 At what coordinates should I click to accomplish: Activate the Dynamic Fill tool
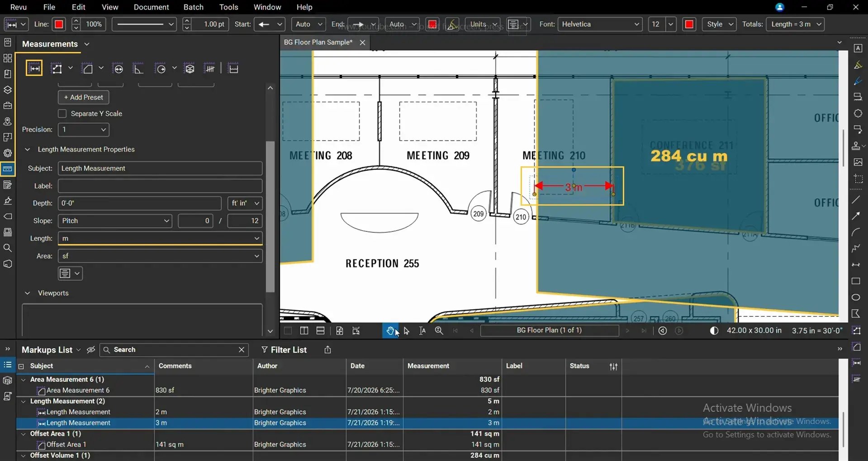click(233, 69)
